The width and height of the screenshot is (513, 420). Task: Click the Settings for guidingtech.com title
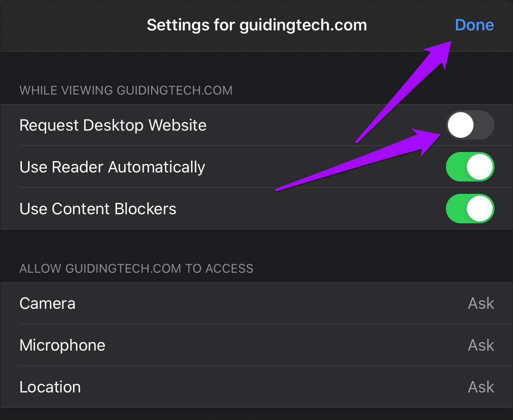(x=257, y=25)
